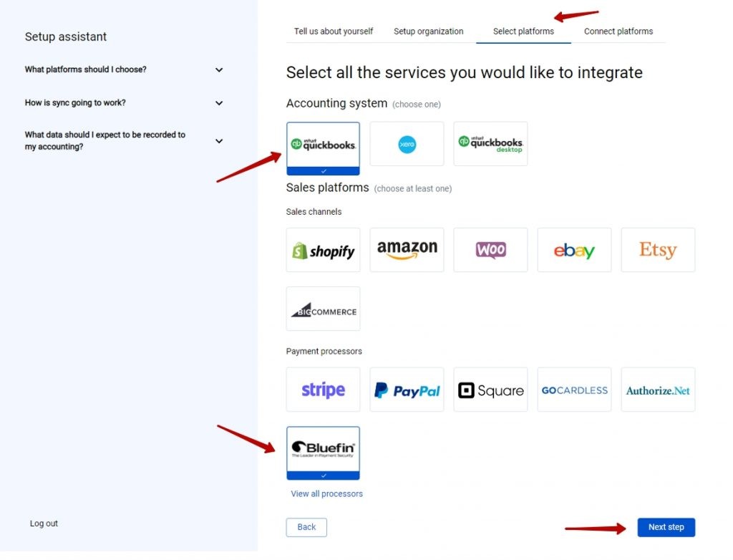This screenshot has width=733, height=560.
Task: Expand 'What data should I expect' question
Action: (x=124, y=141)
